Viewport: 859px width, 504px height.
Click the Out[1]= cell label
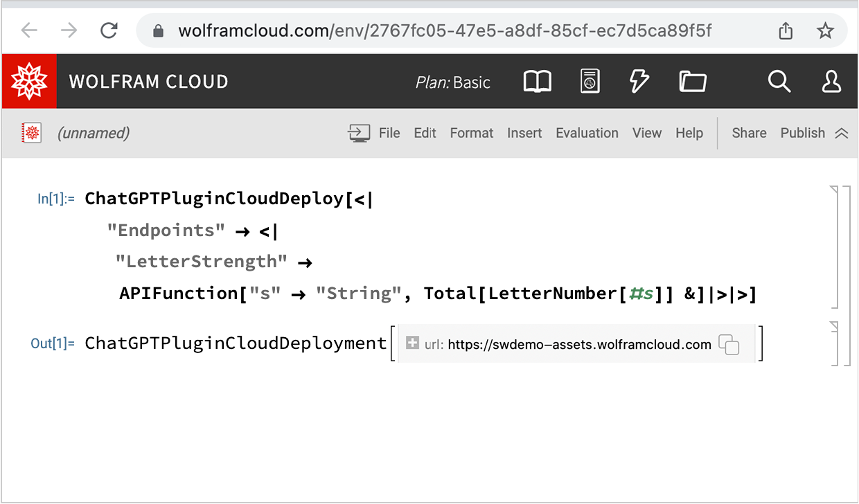tap(53, 343)
